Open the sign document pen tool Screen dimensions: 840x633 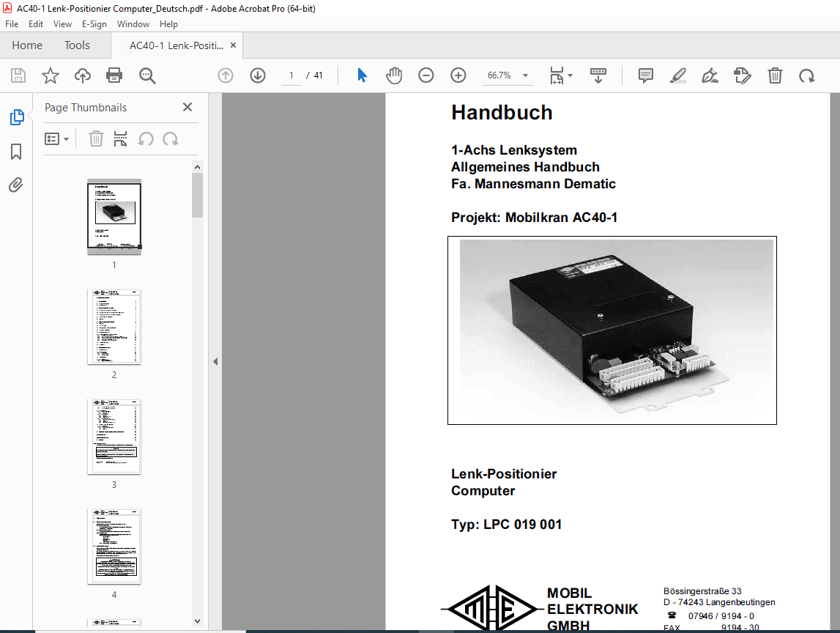pyautogui.click(x=710, y=75)
